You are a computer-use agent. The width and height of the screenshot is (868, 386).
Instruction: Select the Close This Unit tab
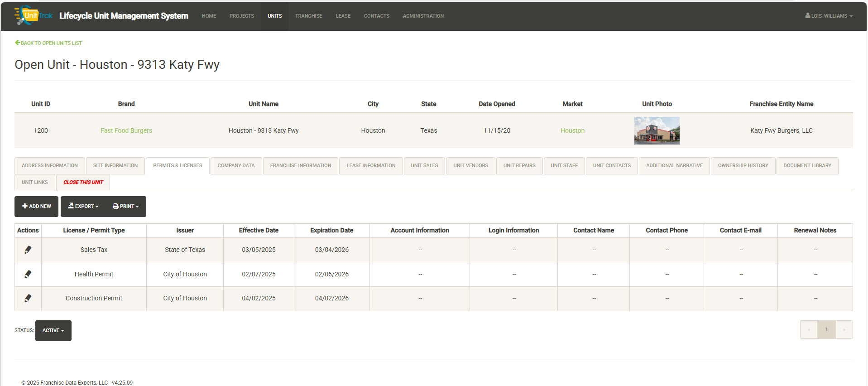pyautogui.click(x=83, y=183)
